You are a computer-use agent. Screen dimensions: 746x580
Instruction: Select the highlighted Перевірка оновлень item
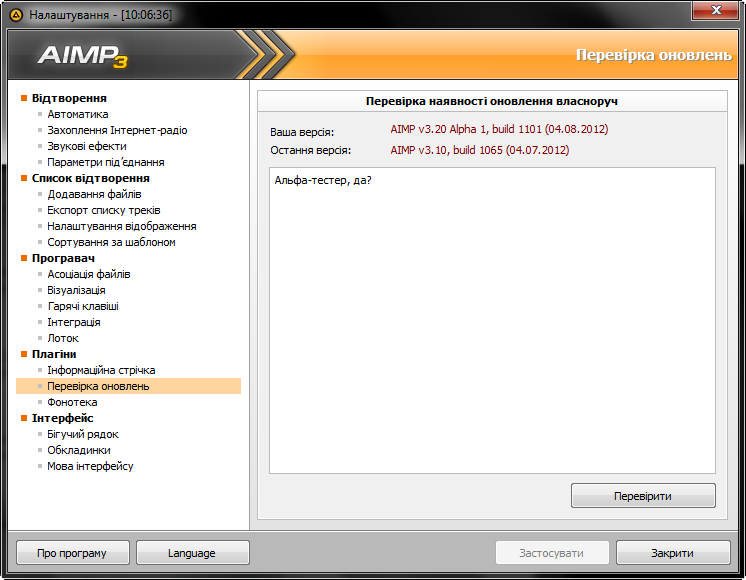coord(128,386)
